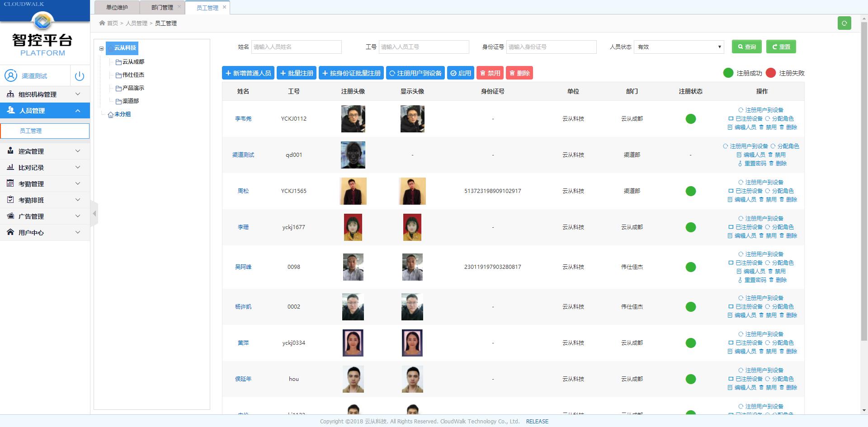Screen dimensions: 868x427
Task: Click the 查询 search button
Action: (x=746, y=47)
